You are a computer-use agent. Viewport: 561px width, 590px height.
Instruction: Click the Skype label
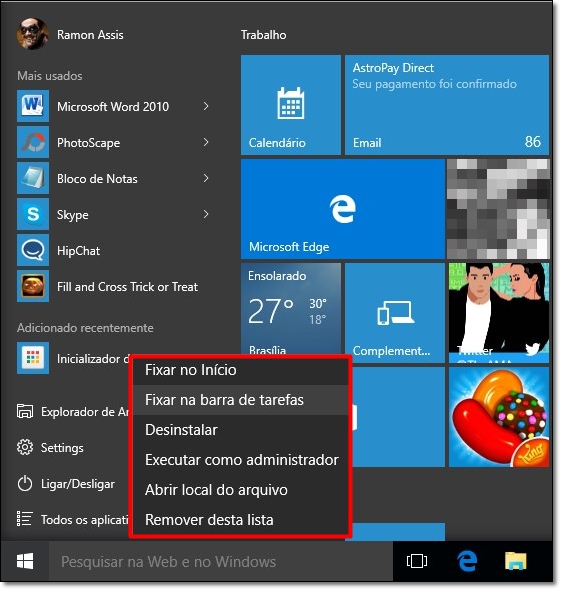pos(73,215)
